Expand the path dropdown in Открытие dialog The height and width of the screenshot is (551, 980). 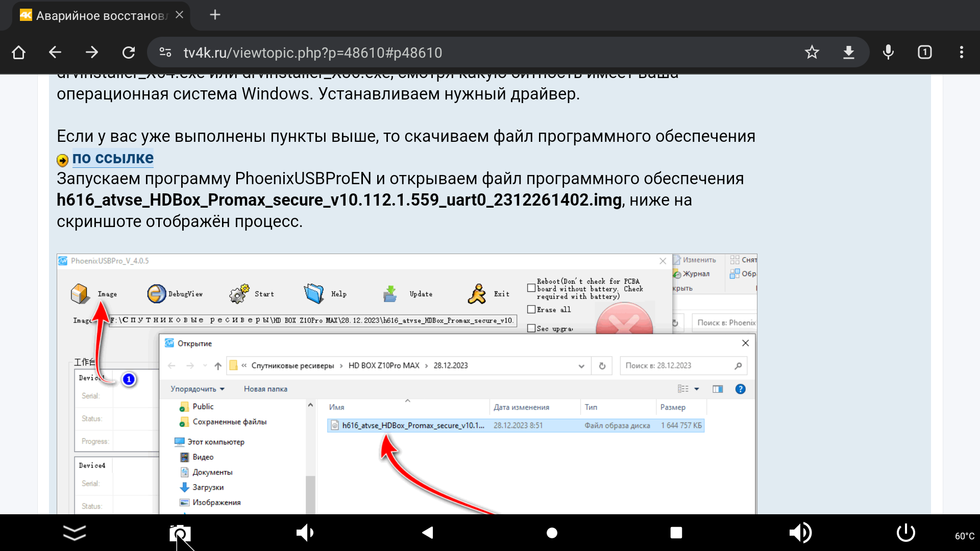[x=581, y=366]
